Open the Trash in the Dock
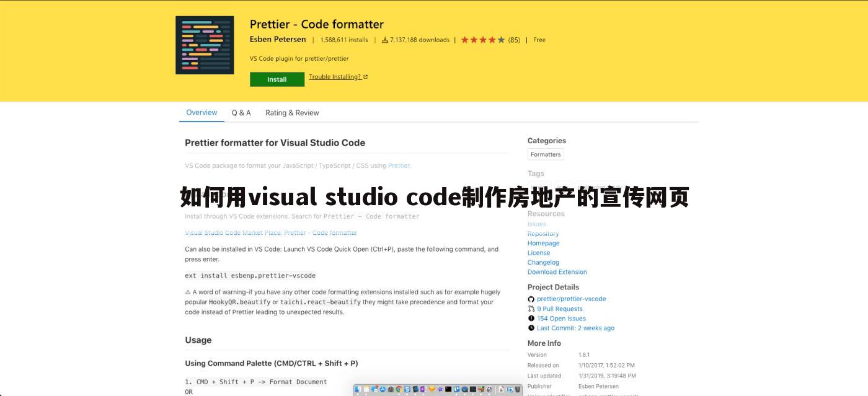Image resolution: width=868 pixels, height=396 pixels. click(518, 389)
